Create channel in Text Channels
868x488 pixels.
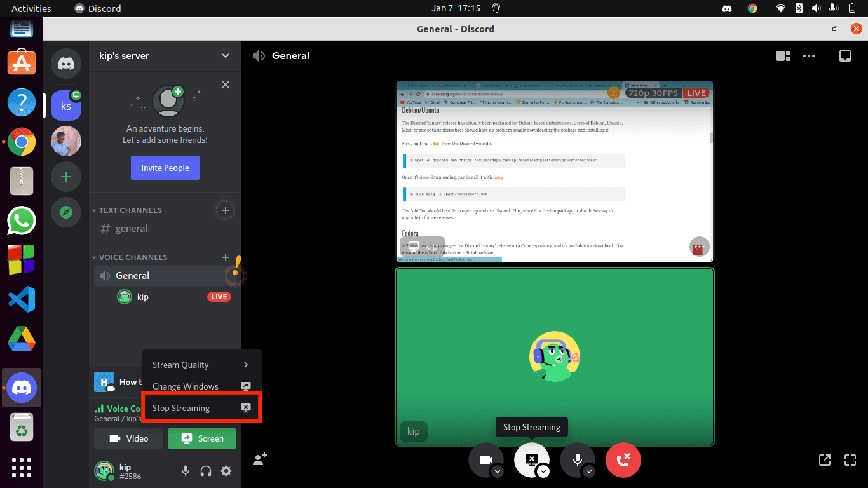(225, 210)
